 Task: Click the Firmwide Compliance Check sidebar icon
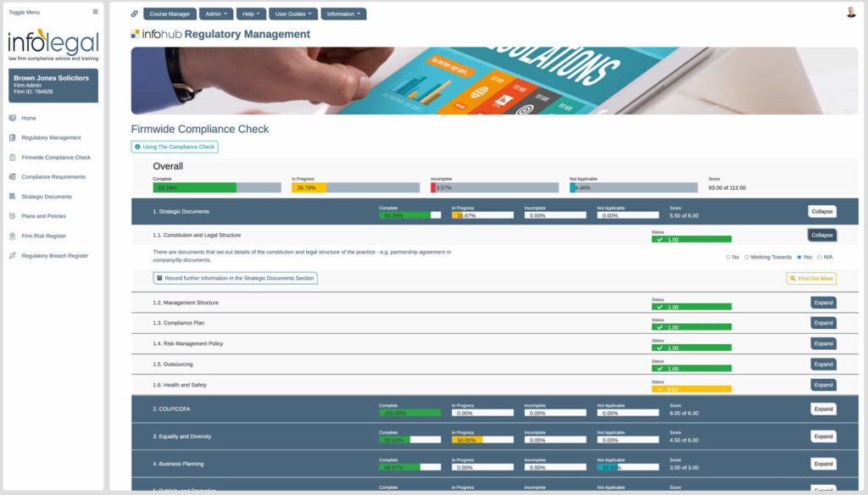click(x=12, y=157)
